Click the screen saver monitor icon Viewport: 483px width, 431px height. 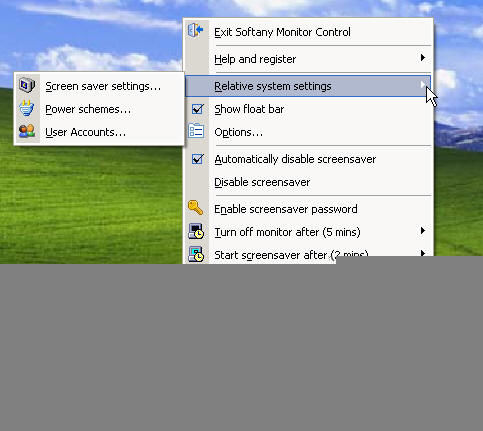pos(27,85)
